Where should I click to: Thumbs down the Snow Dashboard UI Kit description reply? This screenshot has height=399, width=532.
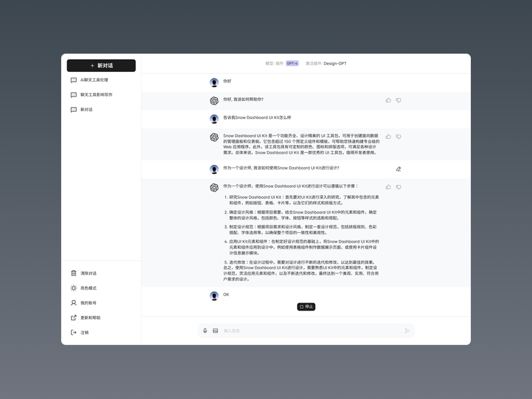click(398, 136)
